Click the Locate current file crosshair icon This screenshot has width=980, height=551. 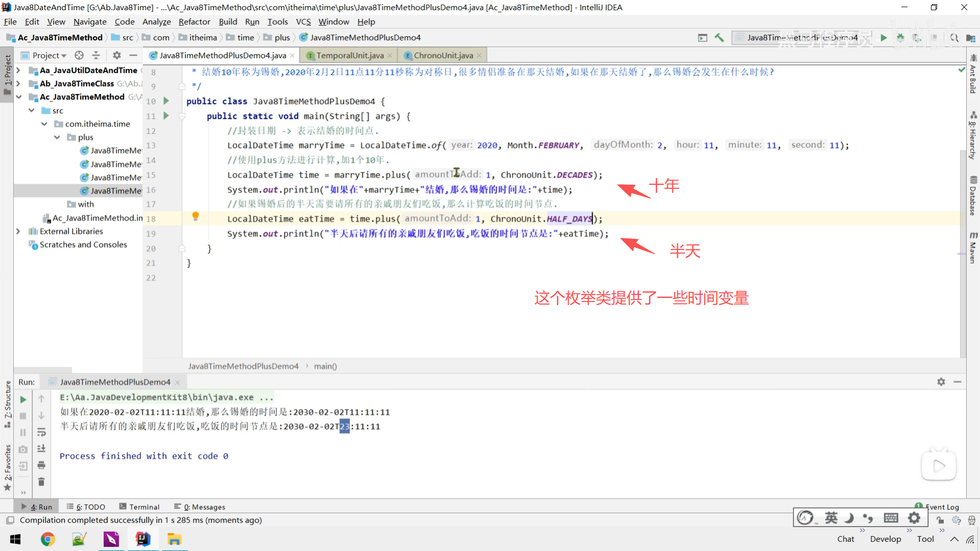[79, 55]
